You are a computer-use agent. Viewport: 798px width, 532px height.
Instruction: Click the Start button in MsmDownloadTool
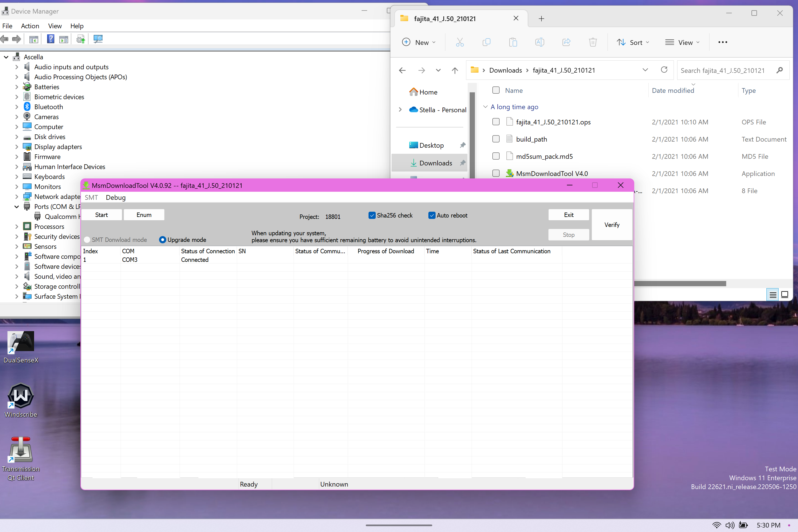[101, 214]
